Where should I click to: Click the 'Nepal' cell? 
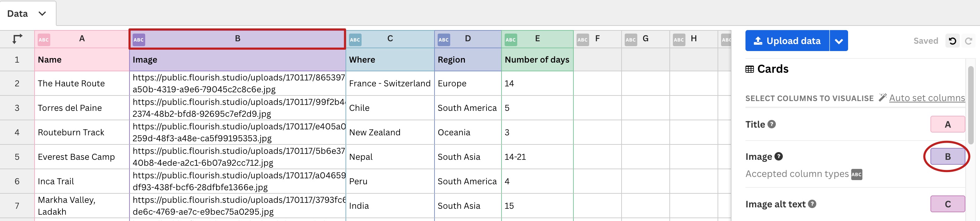[x=390, y=157]
